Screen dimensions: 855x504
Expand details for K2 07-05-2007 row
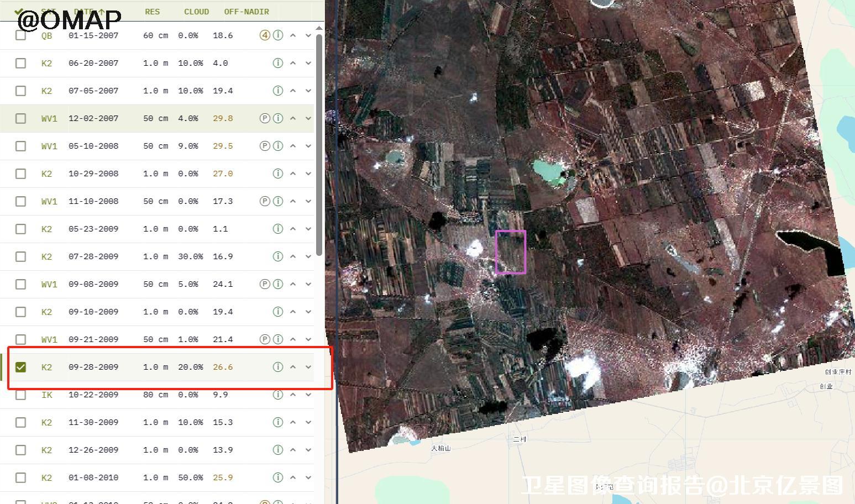point(308,91)
